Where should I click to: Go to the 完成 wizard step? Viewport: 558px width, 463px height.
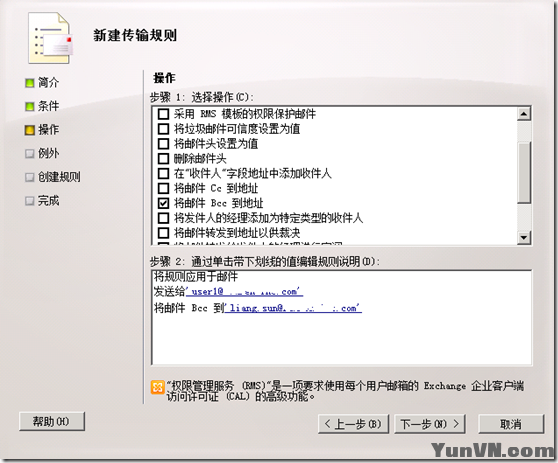point(48,201)
